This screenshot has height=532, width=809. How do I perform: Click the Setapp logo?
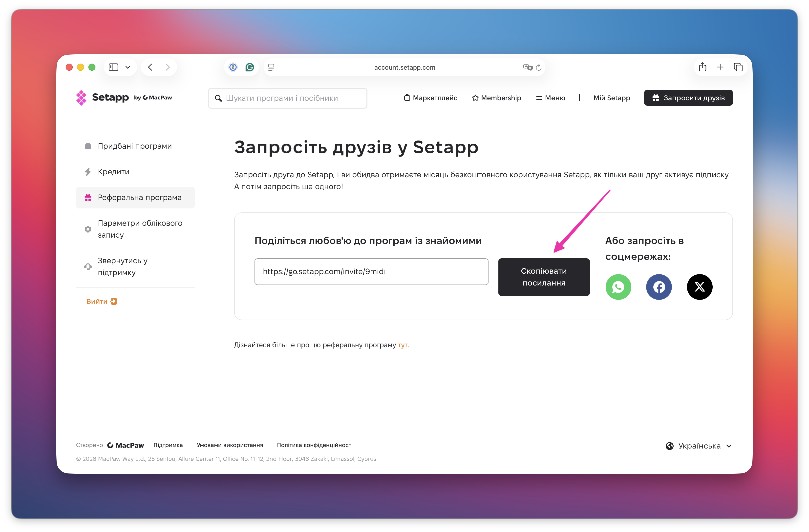(102, 98)
